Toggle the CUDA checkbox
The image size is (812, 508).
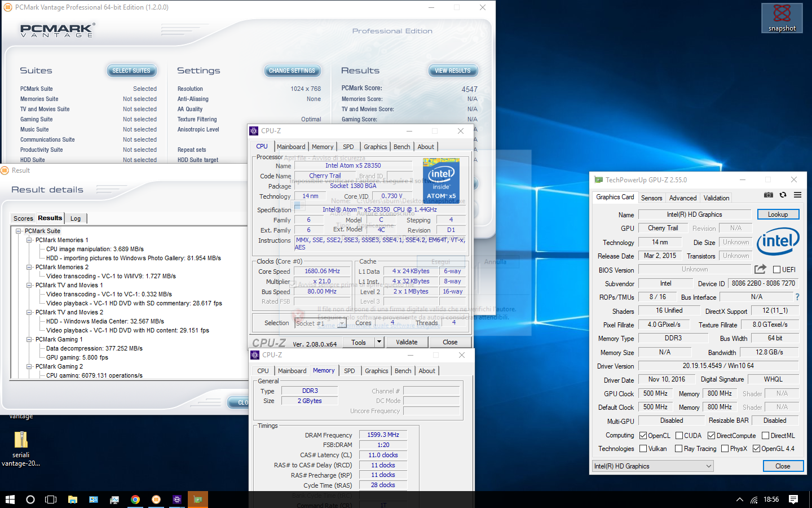tap(679, 436)
